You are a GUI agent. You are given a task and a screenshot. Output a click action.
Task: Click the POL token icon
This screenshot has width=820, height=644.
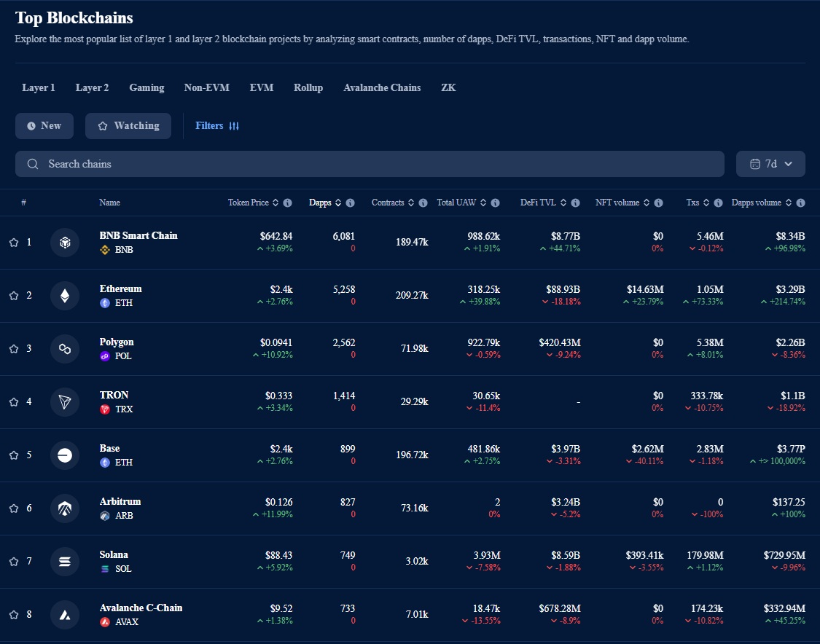tap(105, 356)
